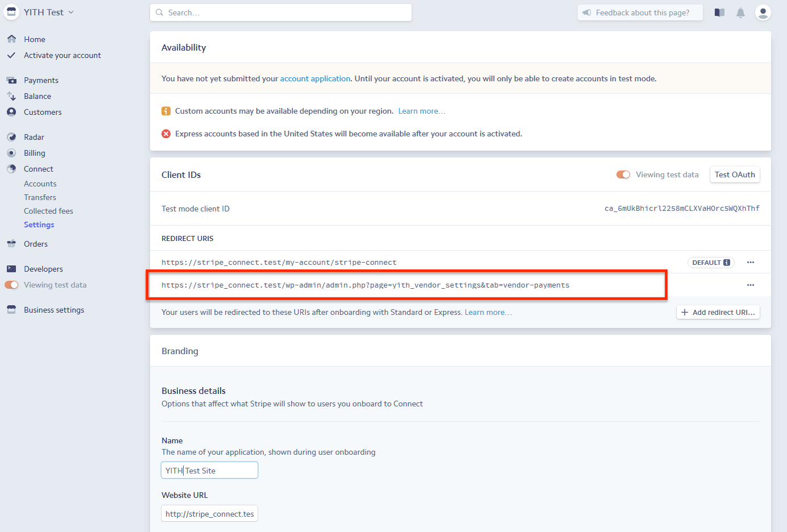Click the Orders basket icon in sidebar

pos(11,244)
